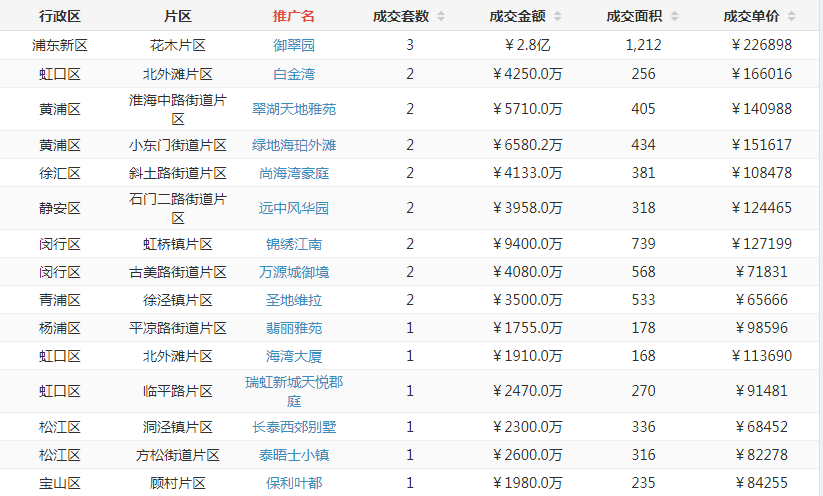Select the 徐汇区 district cell

[59, 173]
